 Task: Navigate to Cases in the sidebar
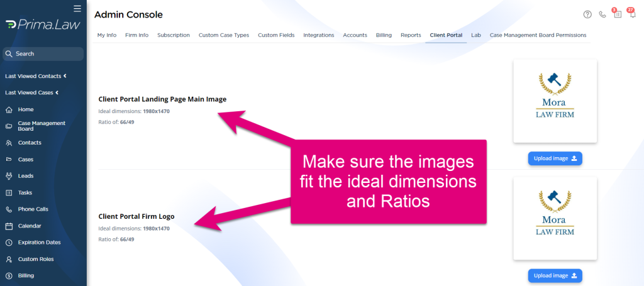pyautogui.click(x=25, y=159)
